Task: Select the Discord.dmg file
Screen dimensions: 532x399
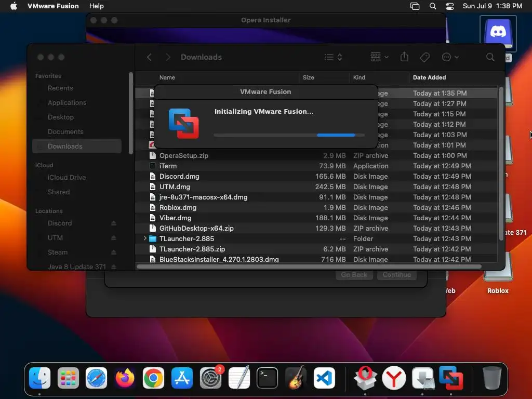Action: 316,177
